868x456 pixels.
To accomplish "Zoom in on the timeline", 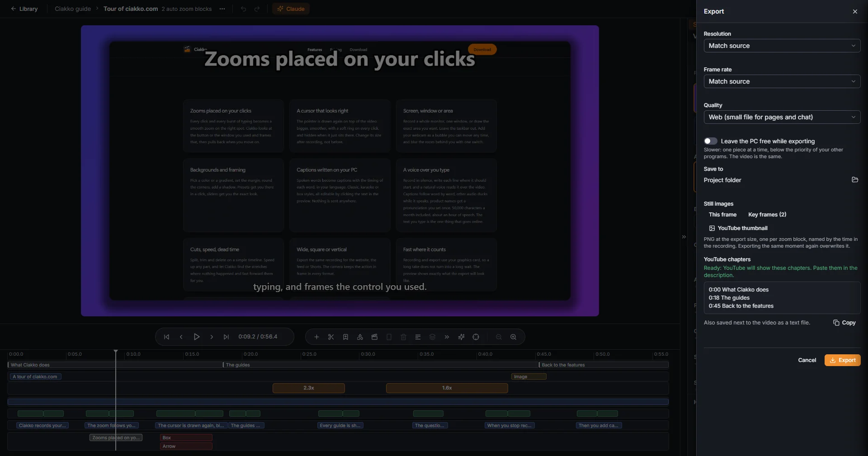I will tap(513, 337).
